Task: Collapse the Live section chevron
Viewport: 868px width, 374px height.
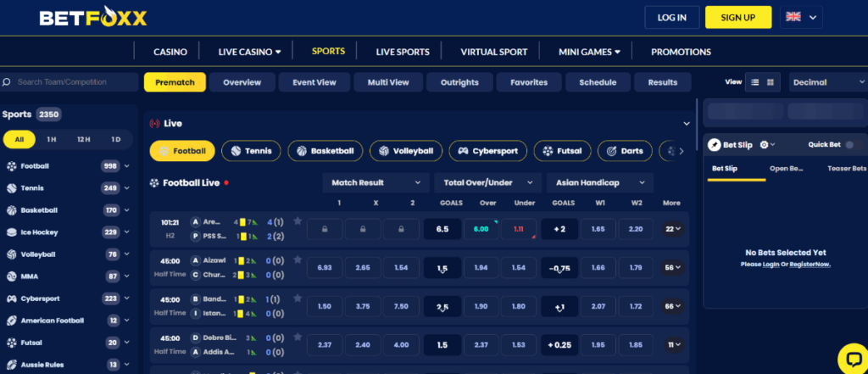Action: click(x=687, y=124)
